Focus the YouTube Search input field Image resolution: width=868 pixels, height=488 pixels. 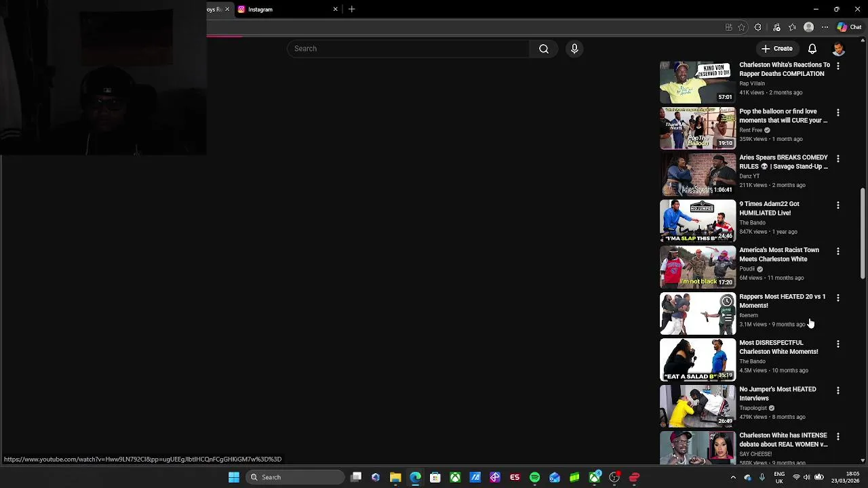click(x=408, y=49)
